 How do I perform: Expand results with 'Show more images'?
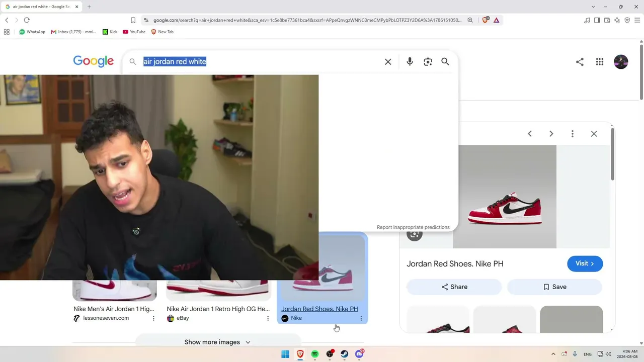pyautogui.click(x=218, y=342)
